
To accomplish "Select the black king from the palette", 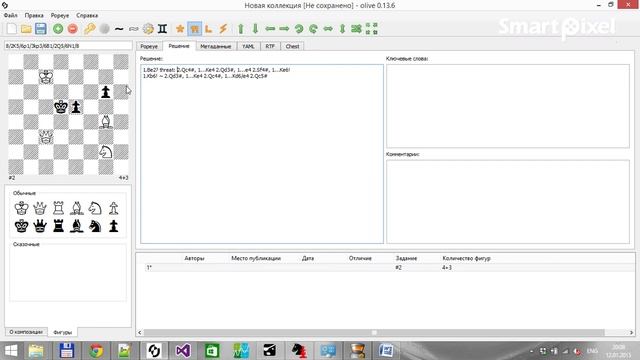I will (x=21, y=226).
